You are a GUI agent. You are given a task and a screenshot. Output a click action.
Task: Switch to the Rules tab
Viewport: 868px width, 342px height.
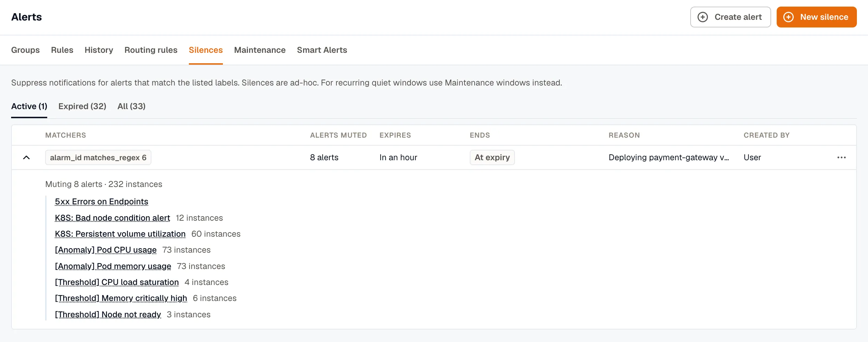(x=62, y=50)
